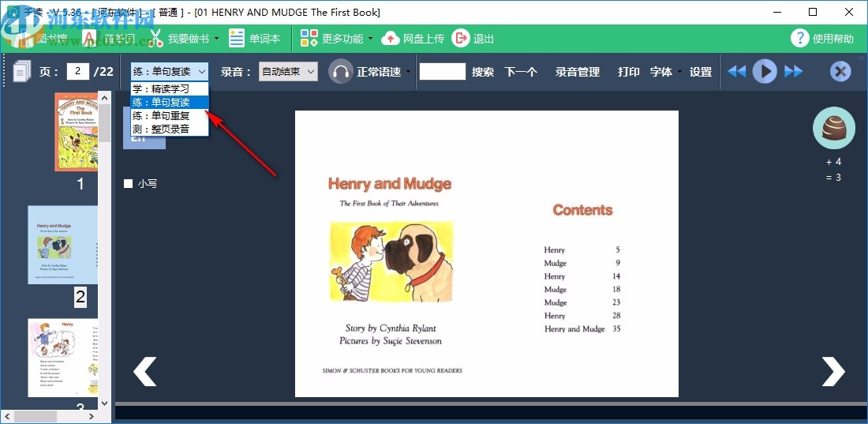Click 'Henry and Mudge' title on page

pyautogui.click(x=390, y=184)
